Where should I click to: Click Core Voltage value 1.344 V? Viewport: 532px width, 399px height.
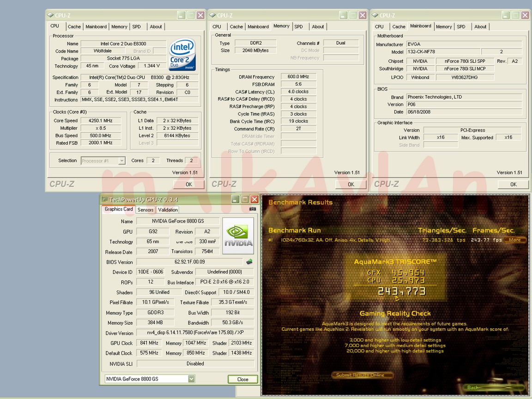coord(151,66)
